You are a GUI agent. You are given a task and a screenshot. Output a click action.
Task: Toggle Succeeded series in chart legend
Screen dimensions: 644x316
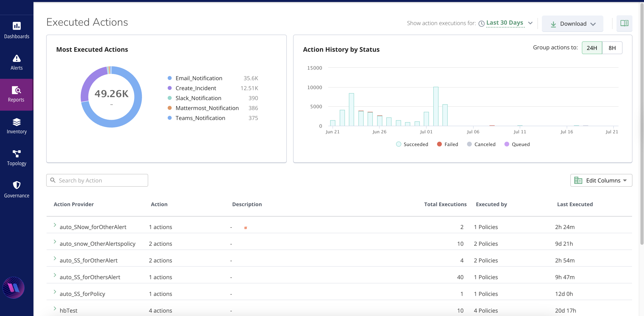pos(412,144)
